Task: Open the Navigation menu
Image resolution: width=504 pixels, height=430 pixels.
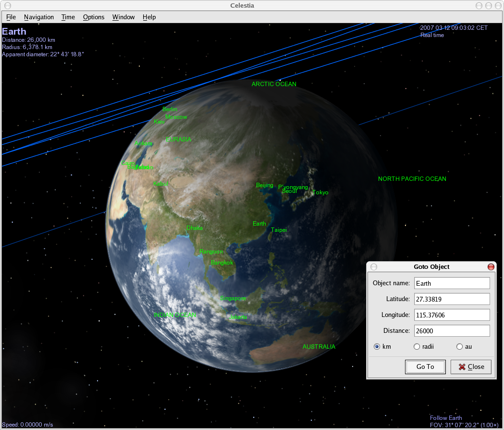Action: pyautogui.click(x=39, y=17)
